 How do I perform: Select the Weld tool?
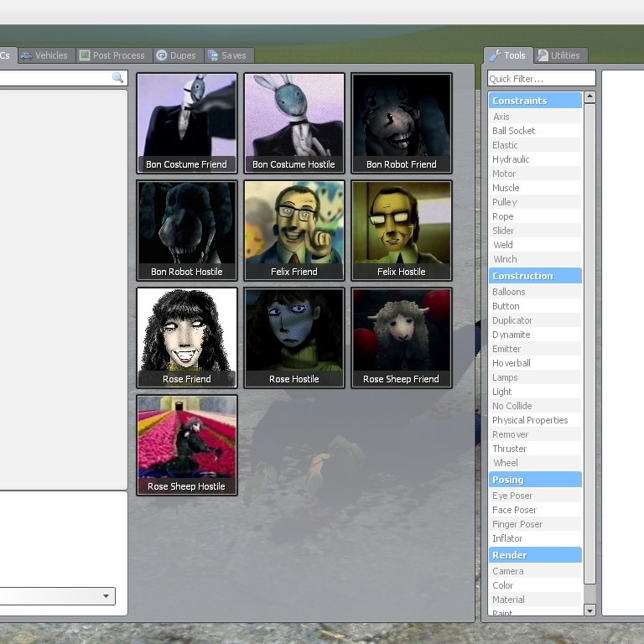(535, 245)
